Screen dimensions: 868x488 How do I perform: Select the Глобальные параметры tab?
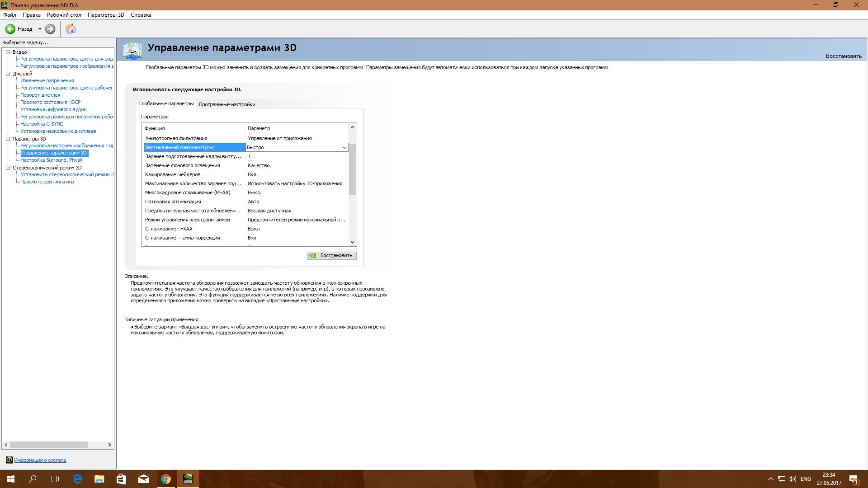point(166,104)
